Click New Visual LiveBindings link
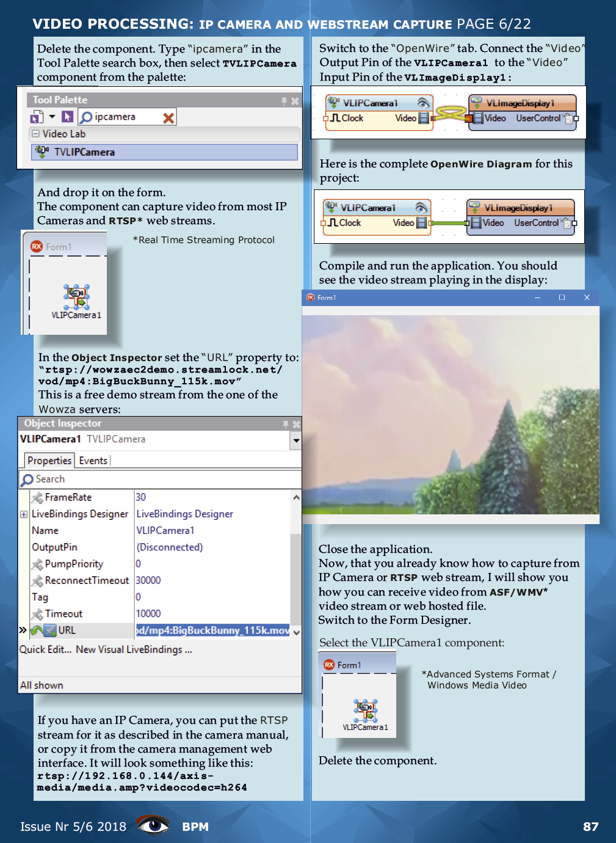The width and height of the screenshot is (616, 843). coord(134,649)
